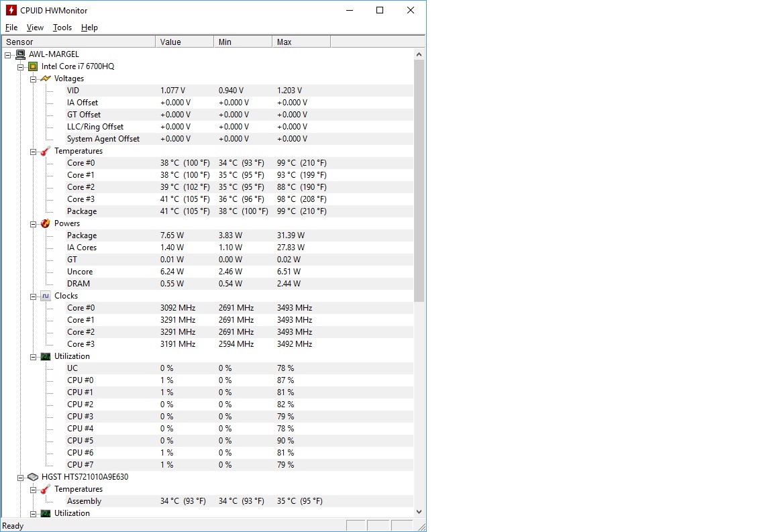This screenshot has width=773, height=532.
Task: Open the File menu
Action: [x=11, y=28]
